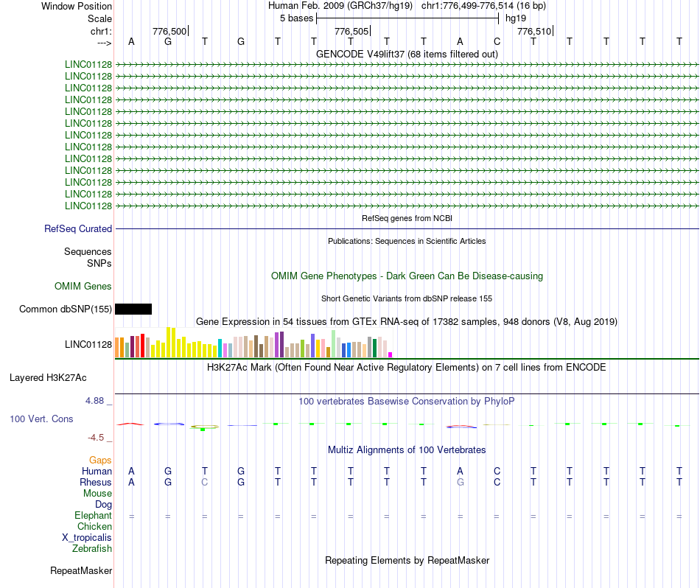Click the 776,500 position marker on ruler
Image resolution: width=700 pixels, height=588 pixels.
pos(170,31)
